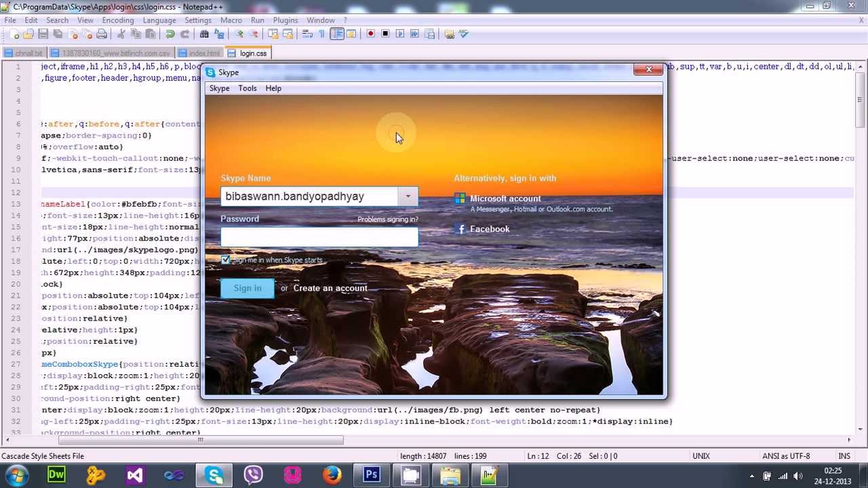Screen dimensions: 868x488
Task: Open Photoshop from the taskbar
Action: click(x=372, y=475)
